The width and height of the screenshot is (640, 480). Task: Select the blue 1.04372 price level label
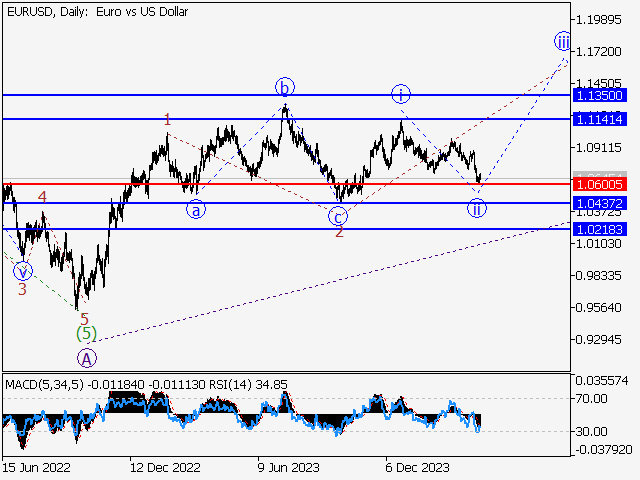(x=600, y=203)
